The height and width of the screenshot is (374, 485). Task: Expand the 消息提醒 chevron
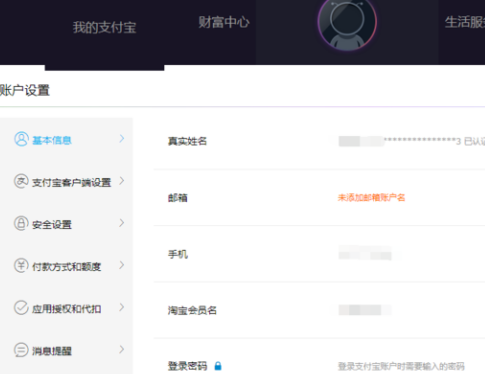click(x=122, y=349)
